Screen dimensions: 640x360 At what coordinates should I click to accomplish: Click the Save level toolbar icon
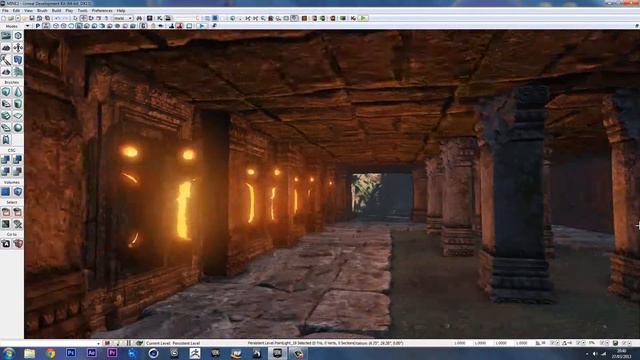tap(32, 18)
